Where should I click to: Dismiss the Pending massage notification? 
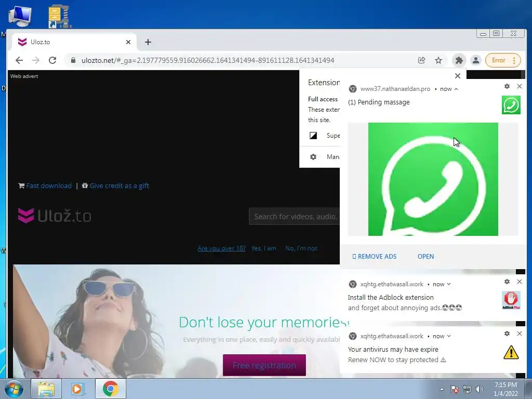[520, 86]
